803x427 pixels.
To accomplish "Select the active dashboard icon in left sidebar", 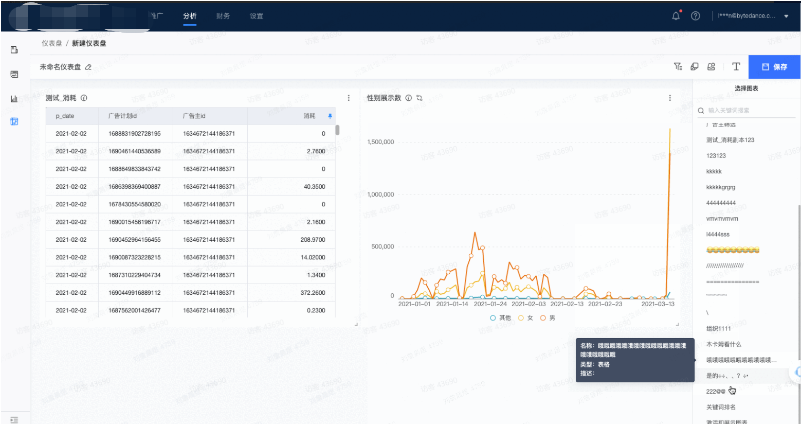I will 14,121.
